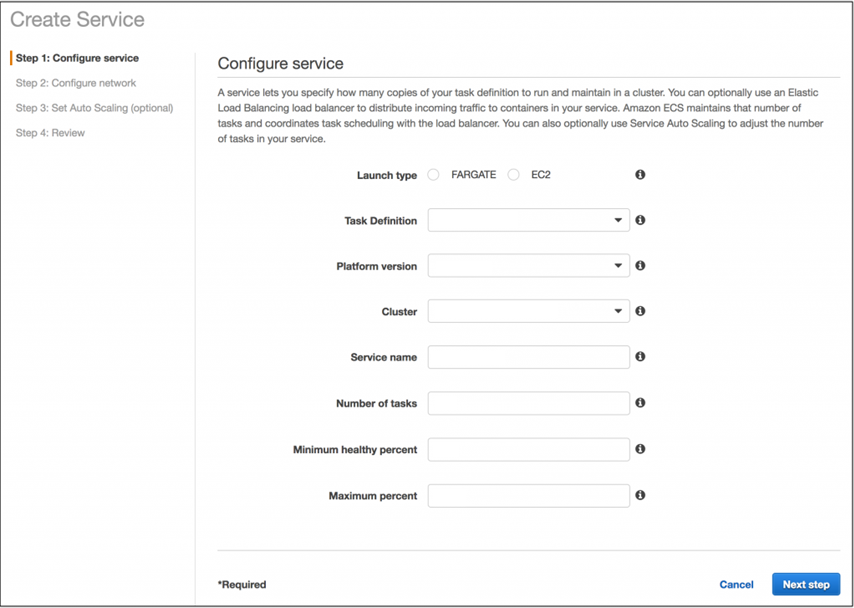Click info icon next to Launch type
This screenshot has height=608, width=854.
[x=640, y=174]
